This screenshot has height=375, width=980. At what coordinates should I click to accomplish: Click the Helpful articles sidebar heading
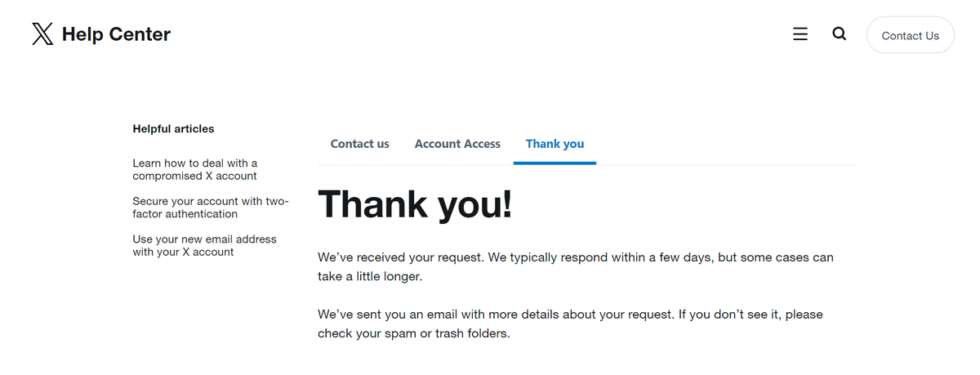click(x=173, y=128)
